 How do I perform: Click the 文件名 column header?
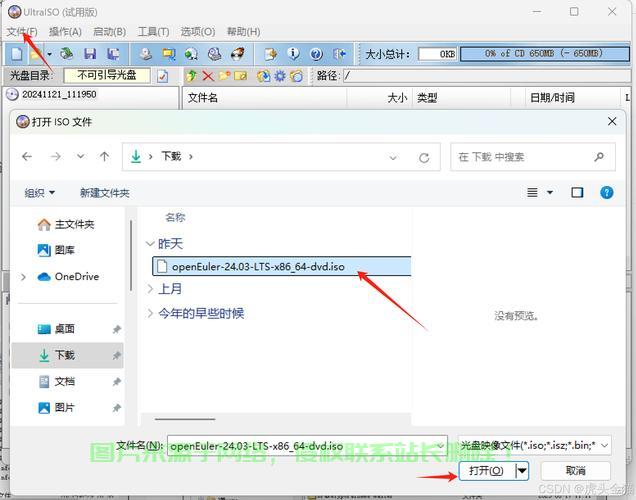pos(203,98)
